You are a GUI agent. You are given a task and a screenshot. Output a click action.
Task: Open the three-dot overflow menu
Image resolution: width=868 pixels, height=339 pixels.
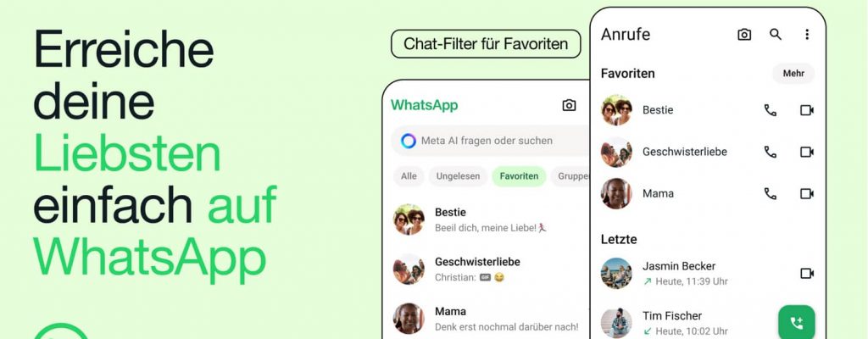coord(807,35)
